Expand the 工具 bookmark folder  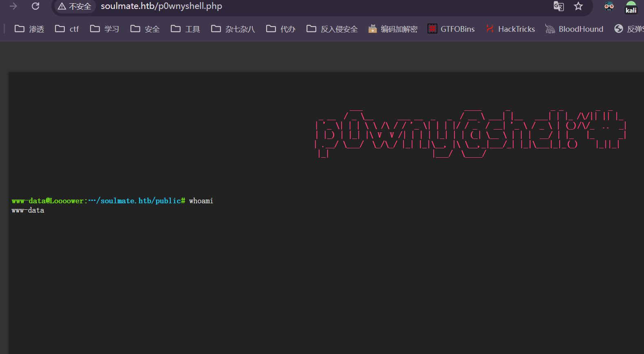point(185,29)
